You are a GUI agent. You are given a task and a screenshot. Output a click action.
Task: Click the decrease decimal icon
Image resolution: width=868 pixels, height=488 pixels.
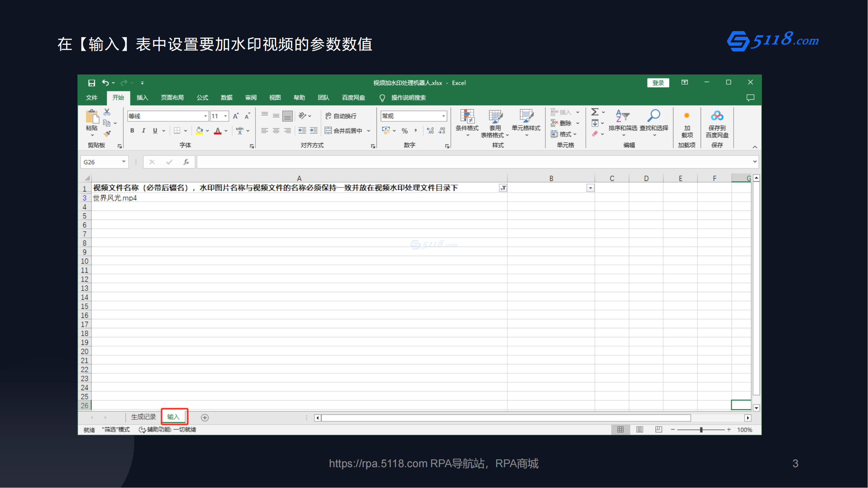(442, 131)
